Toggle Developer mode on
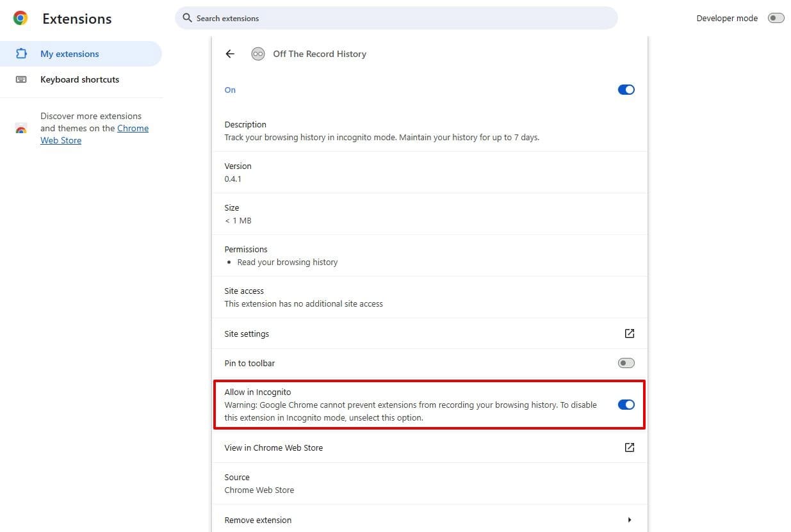The width and height of the screenshot is (791, 532). click(776, 18)
